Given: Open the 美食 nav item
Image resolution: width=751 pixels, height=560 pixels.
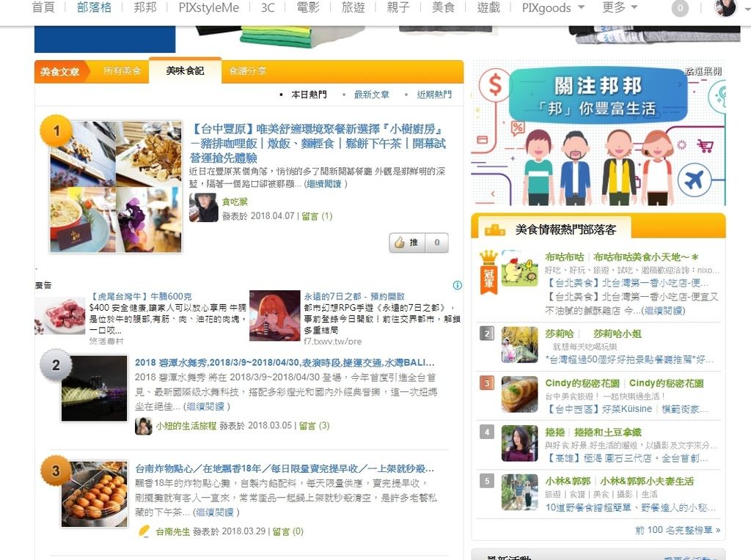Looking at the screenshot, I should [x=443, y=7].
